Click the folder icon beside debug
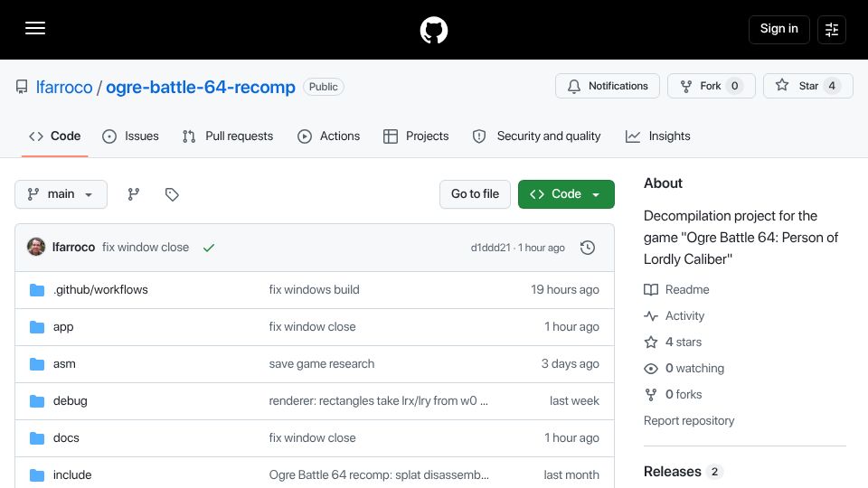The image size is (868, 488). [37, 401]
